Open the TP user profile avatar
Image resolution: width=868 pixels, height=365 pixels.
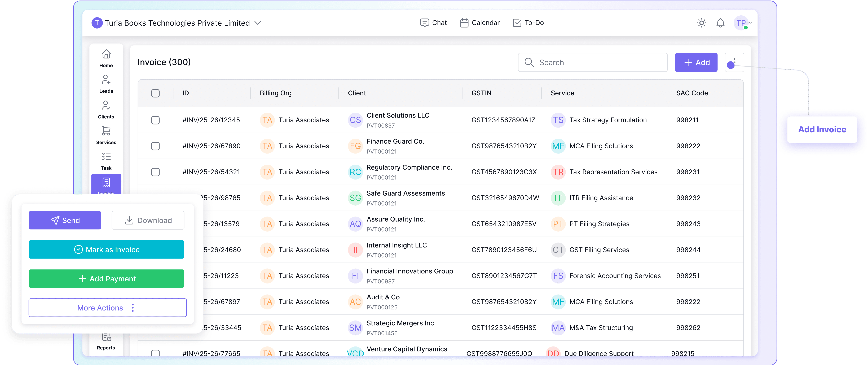pos(741,23)
